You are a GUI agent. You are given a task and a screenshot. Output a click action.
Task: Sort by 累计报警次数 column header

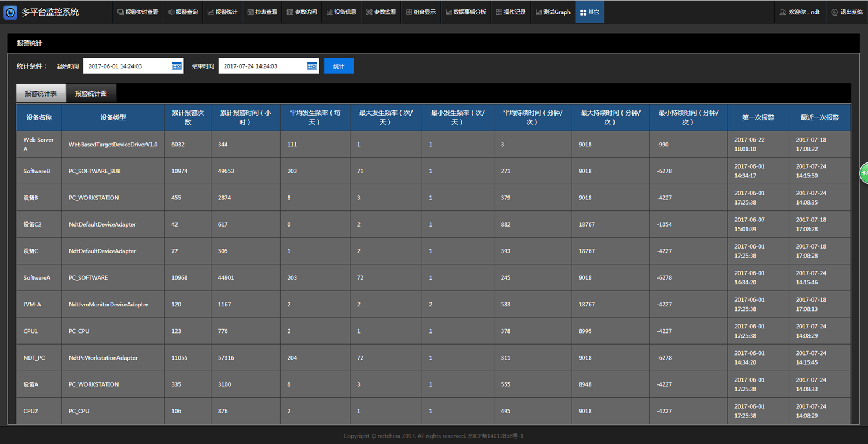187,117
